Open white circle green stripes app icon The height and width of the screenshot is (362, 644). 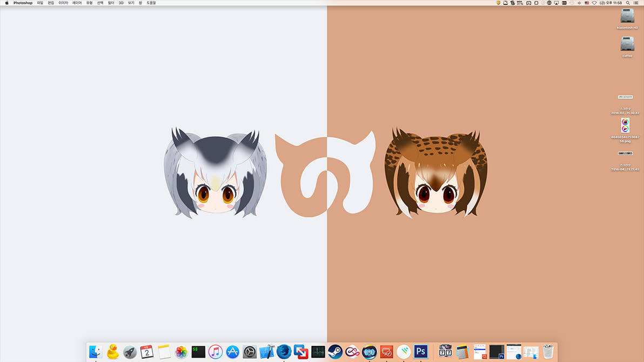[x=404, y=352]
